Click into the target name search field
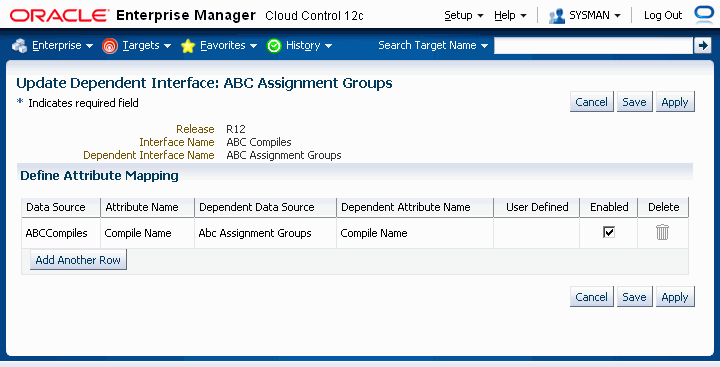Screen dimensions: 720x367 point(593,45)
